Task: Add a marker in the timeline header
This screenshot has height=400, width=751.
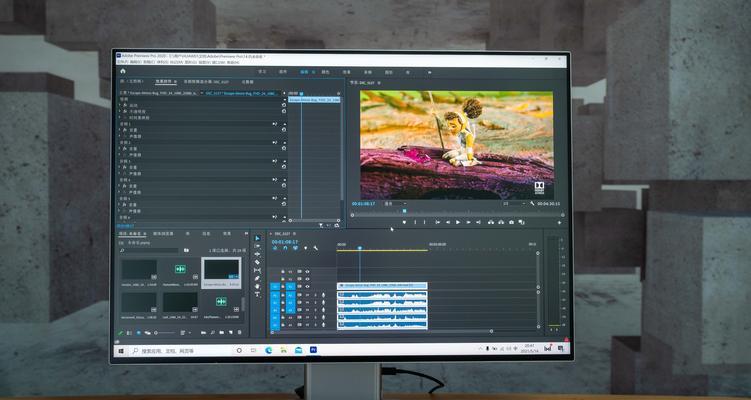Action: pyautogui.click(x=306, y=248)
